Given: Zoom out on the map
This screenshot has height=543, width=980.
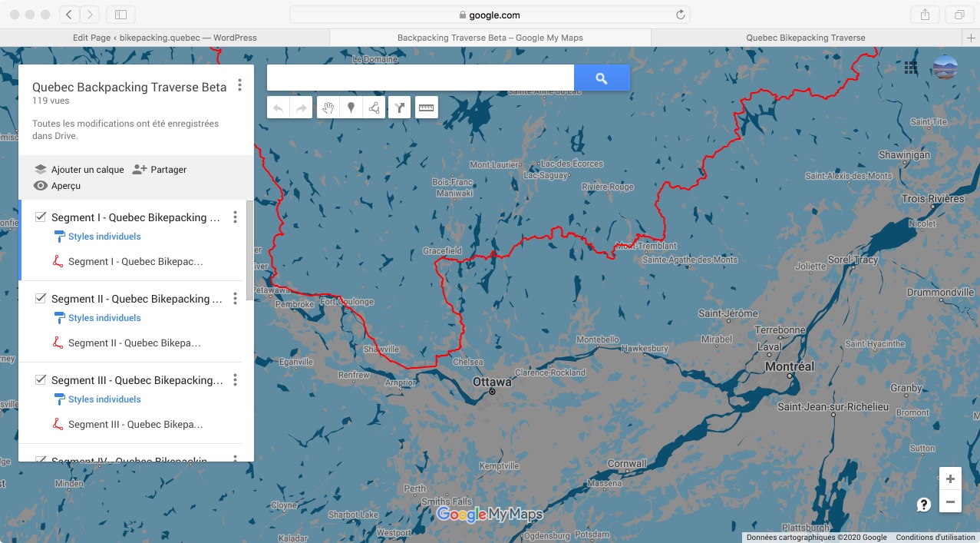Looking at the screenshot, I should tap(950, 502).
